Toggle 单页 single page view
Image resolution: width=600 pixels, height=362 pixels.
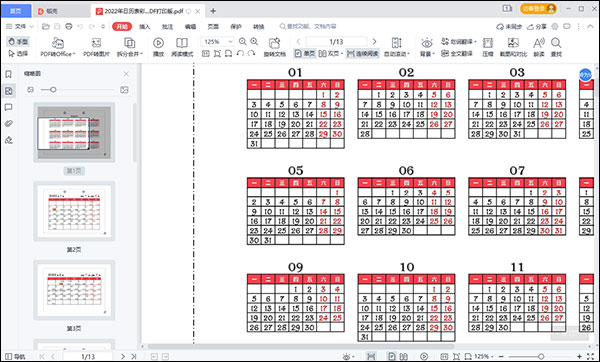click(305, 54)
